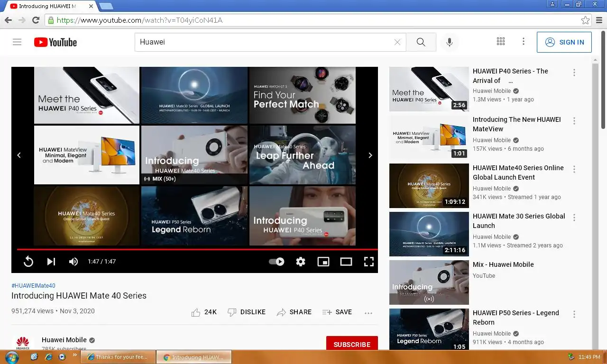Open Meet the HUAWEI P40 Series endscreen tile
Viewport: 607px width, 364px height.
click(x=87, y=95)
